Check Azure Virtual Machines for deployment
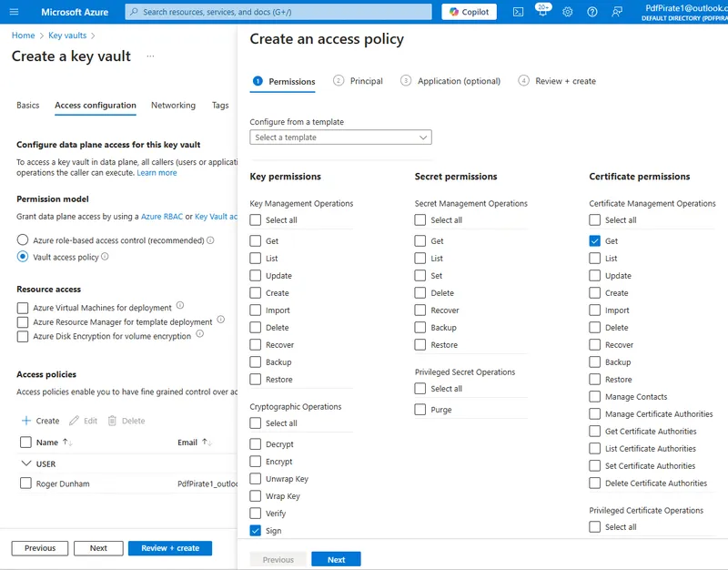Screen dimensions: 728x570 pos(22,308)
